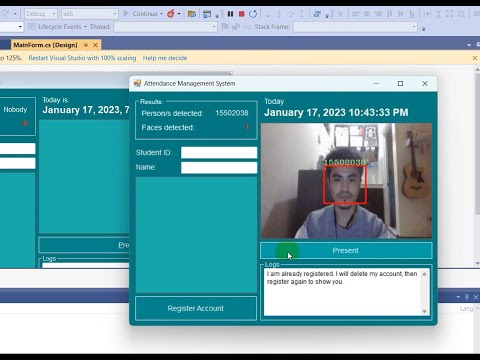Click the Help me decide link
Viewport: 480px width, 360px height.
pos(165,58)
